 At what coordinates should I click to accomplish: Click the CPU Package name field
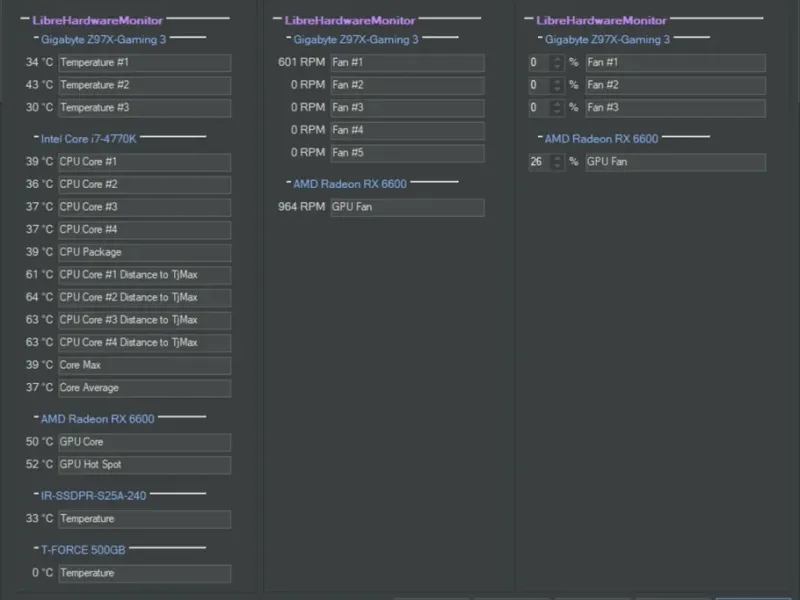pyautogui.click(x=144, y=252)
